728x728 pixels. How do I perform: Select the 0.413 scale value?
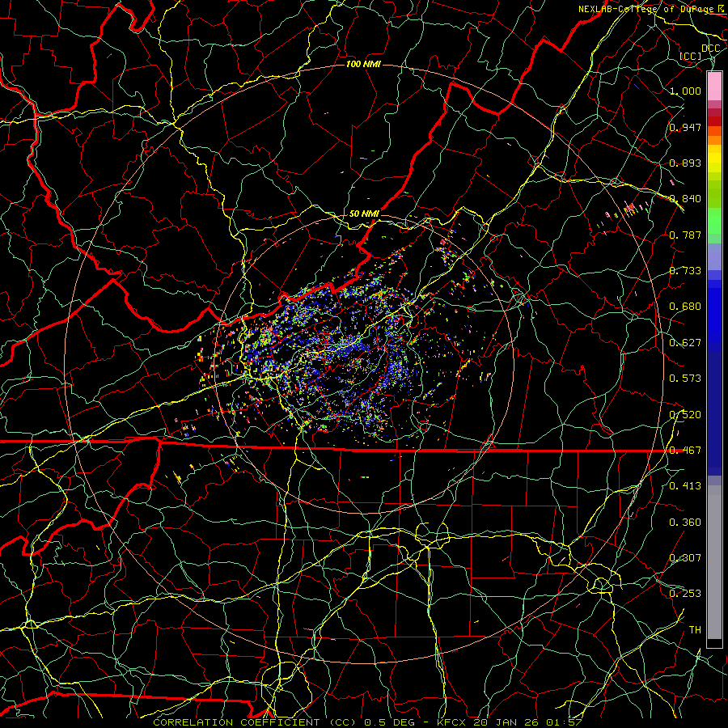[685, 486]
